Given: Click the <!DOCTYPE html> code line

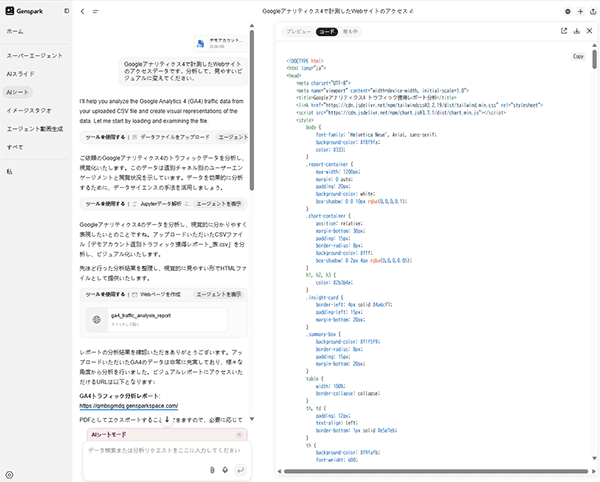Looking at the screenshot, I should (x=305, y=61).
